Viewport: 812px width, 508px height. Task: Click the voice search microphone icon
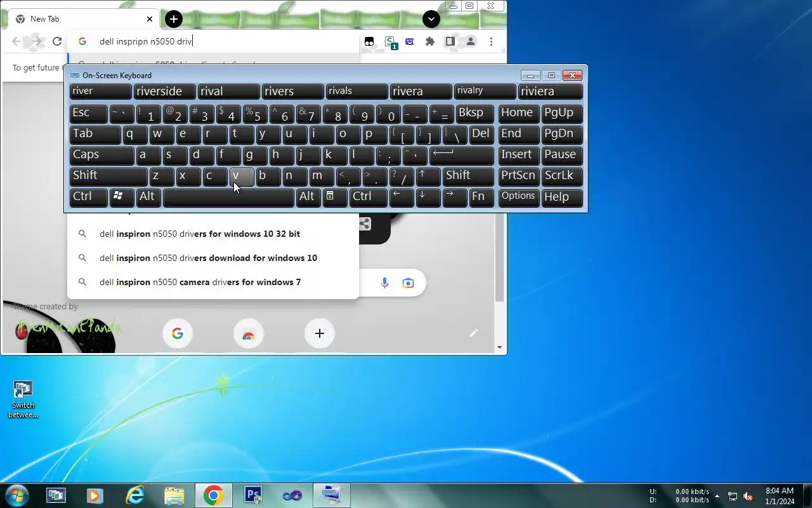coord(384,283)
